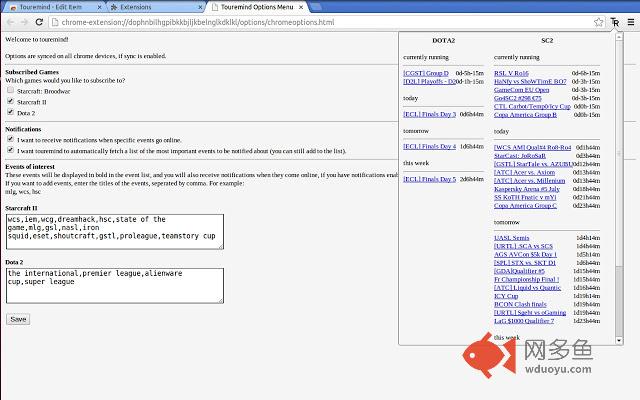Click the Starcraft II events text area

(115, 231)
